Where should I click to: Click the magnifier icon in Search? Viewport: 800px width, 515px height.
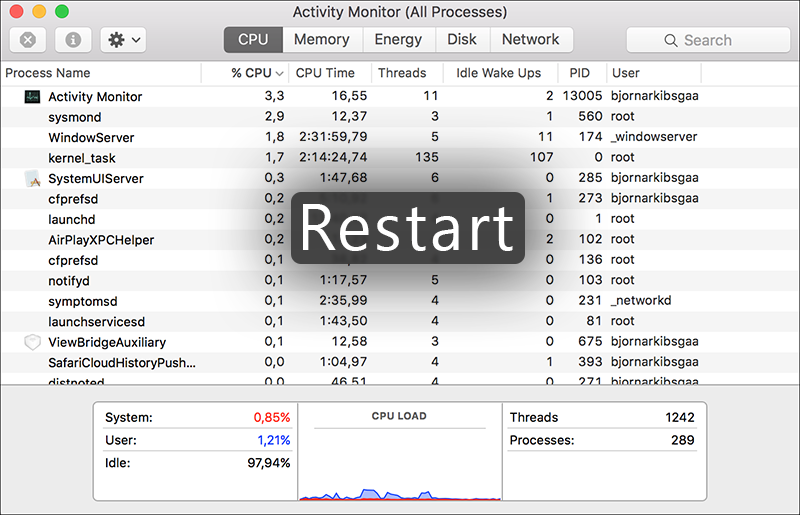click(671, 40)
